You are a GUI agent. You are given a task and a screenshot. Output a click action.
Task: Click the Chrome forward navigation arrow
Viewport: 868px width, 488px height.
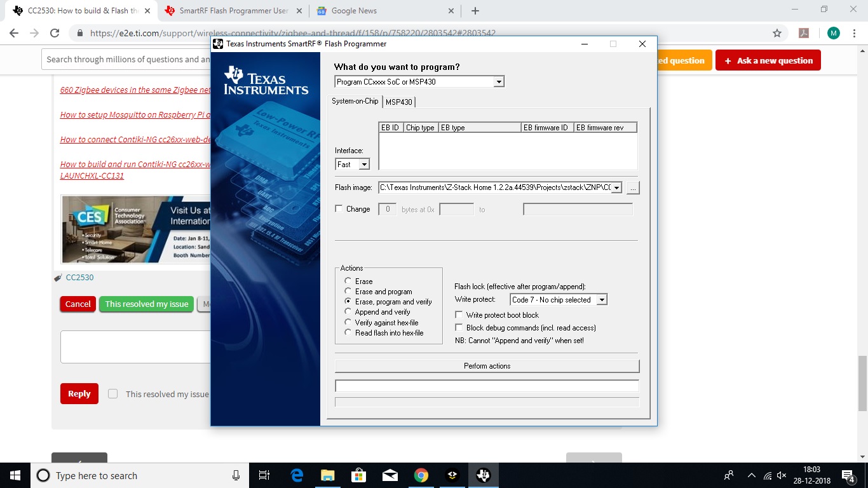[34, 33]
